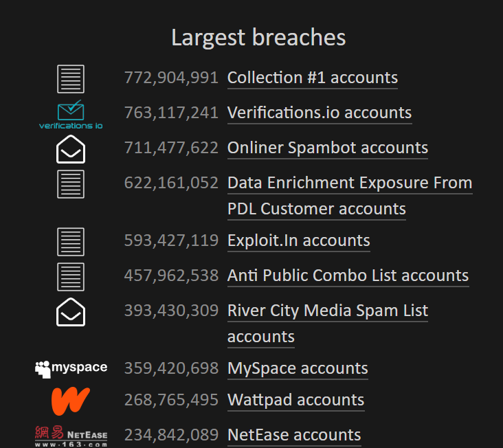This screenshot has width=503, height=448.
Task: Open Data Enrichment Exposure From PDL link
Action: [x=350, y=196]
